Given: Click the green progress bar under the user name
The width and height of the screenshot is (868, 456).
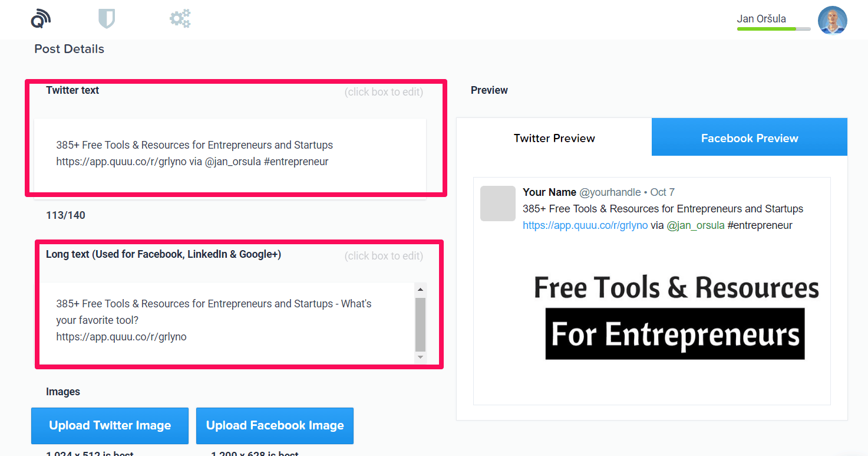Looking at the screenshot, I should [x=766, y=28].
